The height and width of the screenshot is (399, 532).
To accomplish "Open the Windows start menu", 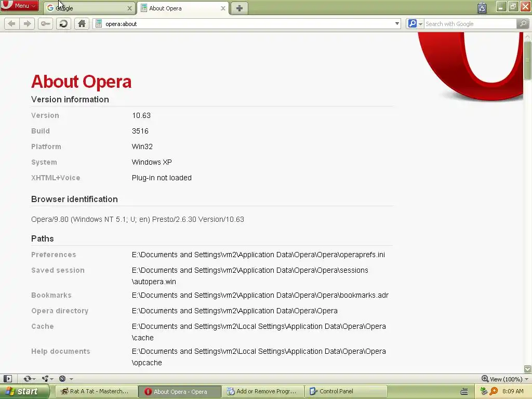I will point(24,392).
